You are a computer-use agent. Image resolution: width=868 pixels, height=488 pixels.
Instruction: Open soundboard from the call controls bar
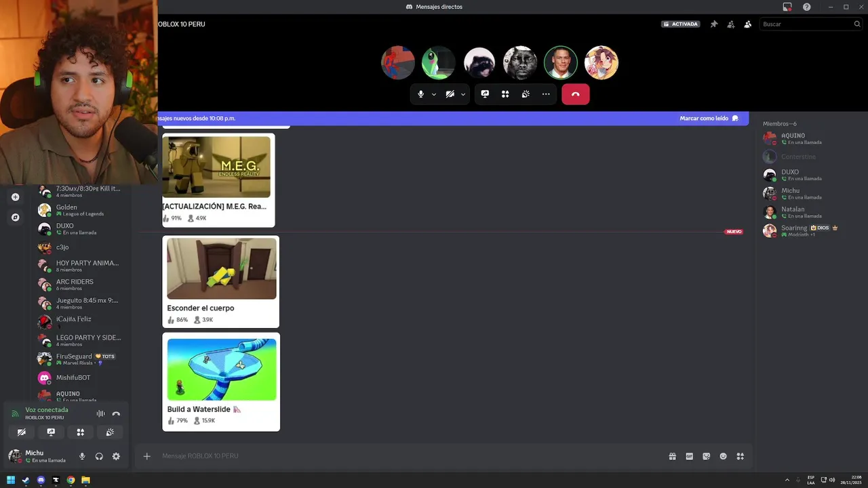526,94
